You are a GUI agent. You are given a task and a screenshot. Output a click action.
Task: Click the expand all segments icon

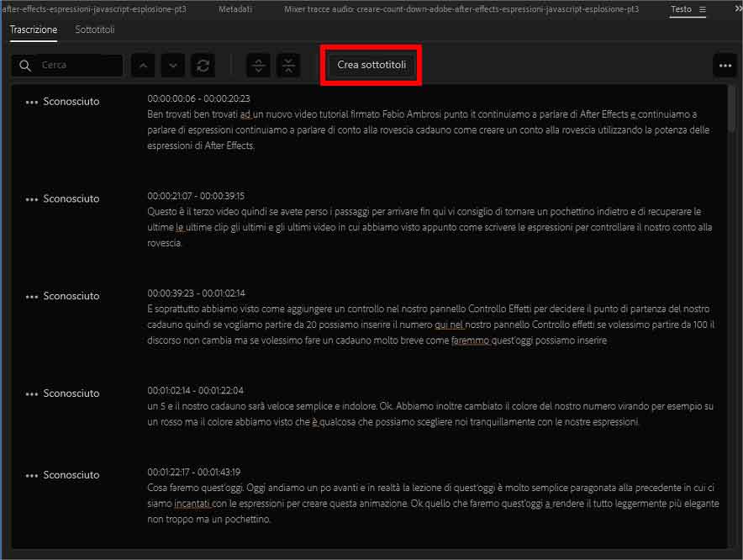(258, 65)
